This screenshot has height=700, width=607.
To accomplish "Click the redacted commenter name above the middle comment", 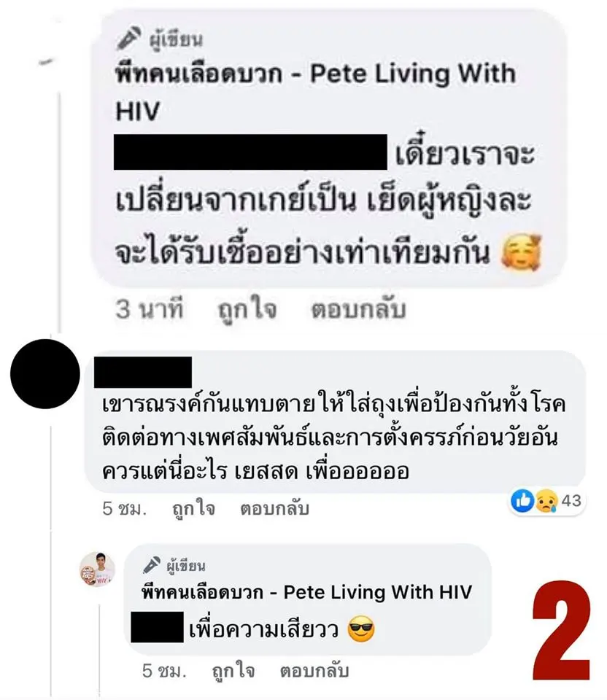I will point(143,372).
